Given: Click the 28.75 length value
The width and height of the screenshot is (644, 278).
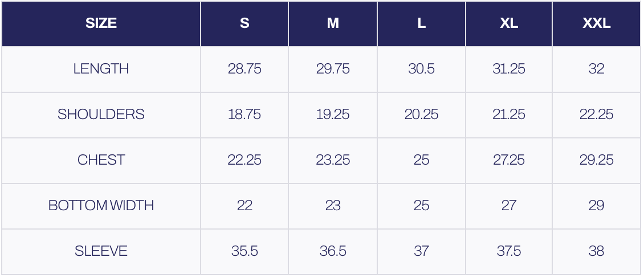Looking at the screenshot, I should [x=244, y=69].
